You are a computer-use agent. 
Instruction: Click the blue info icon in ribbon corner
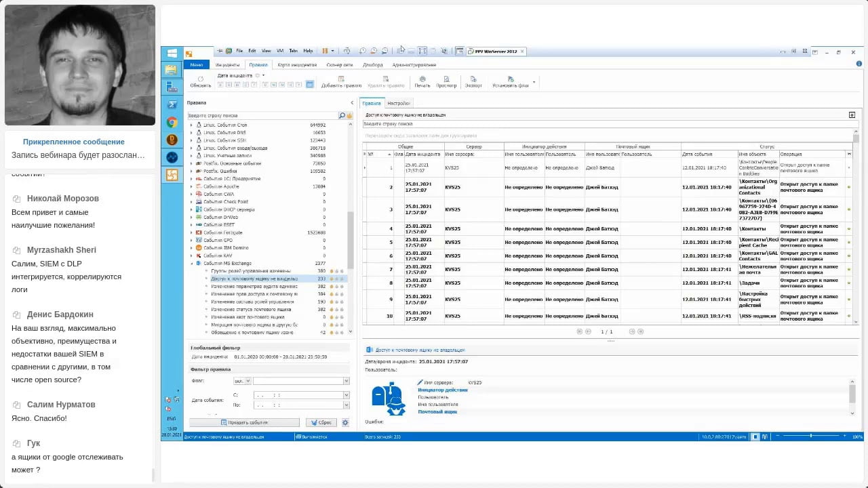coord(859,64)
